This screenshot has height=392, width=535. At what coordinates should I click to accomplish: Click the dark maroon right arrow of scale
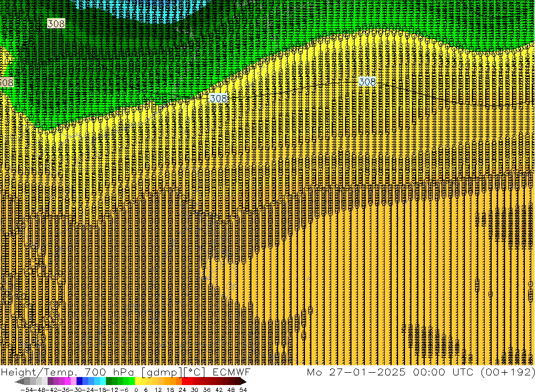(243, 381)
